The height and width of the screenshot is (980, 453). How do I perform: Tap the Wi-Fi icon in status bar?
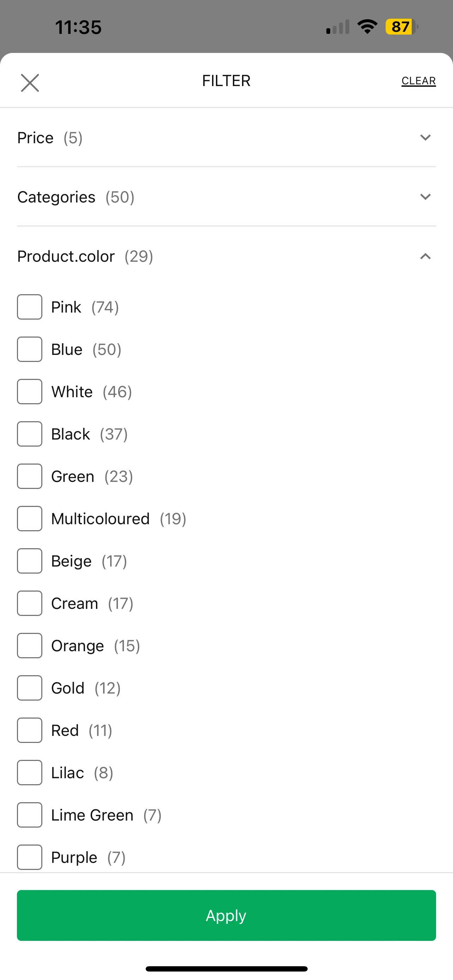(367, 26)
